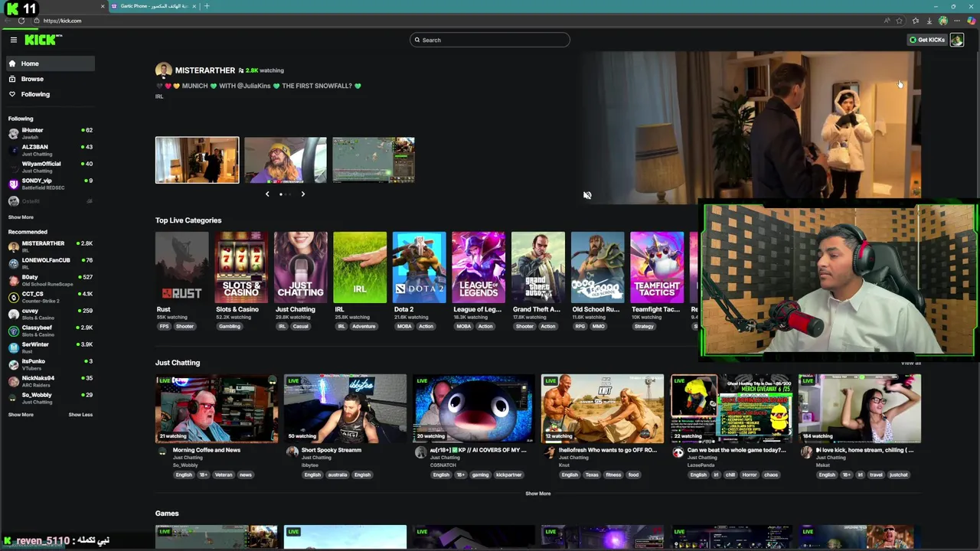980x551 pixels.
Task: Toggle the hamburger sidebar menu
Action: [13, 40]
